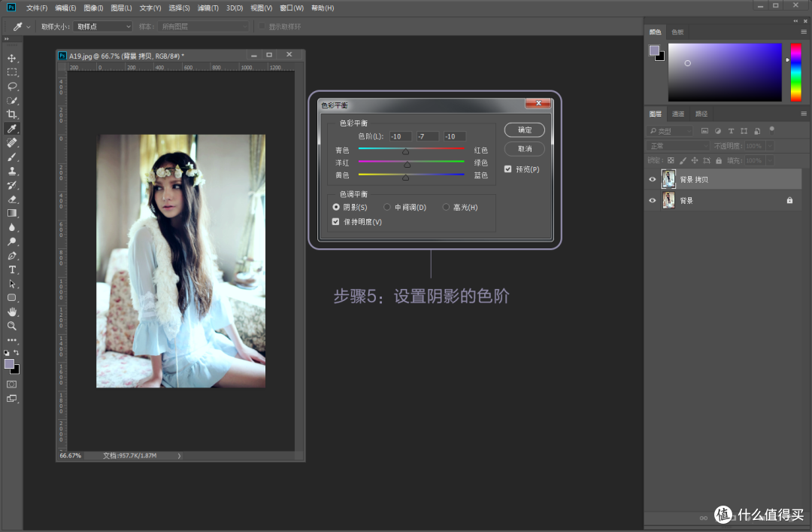Click the 确定 button to confirm Color Balance
Viewport: 812px width, 532px height.
pyautogui.click(x=523, y=129)
